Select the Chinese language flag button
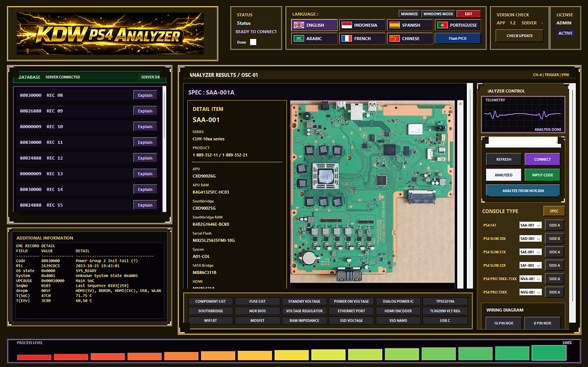 (409, 38)
